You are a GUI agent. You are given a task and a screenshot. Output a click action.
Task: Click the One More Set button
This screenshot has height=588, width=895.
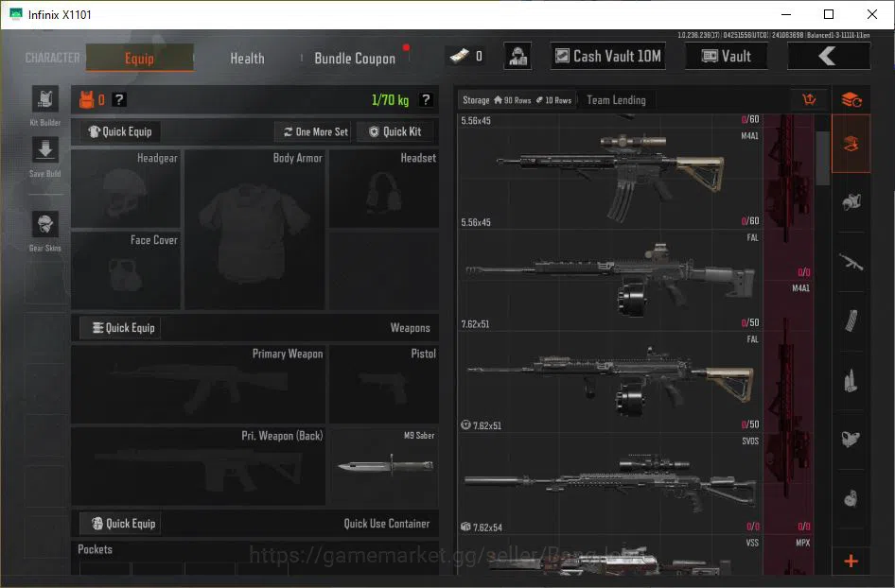pos(315,131)
